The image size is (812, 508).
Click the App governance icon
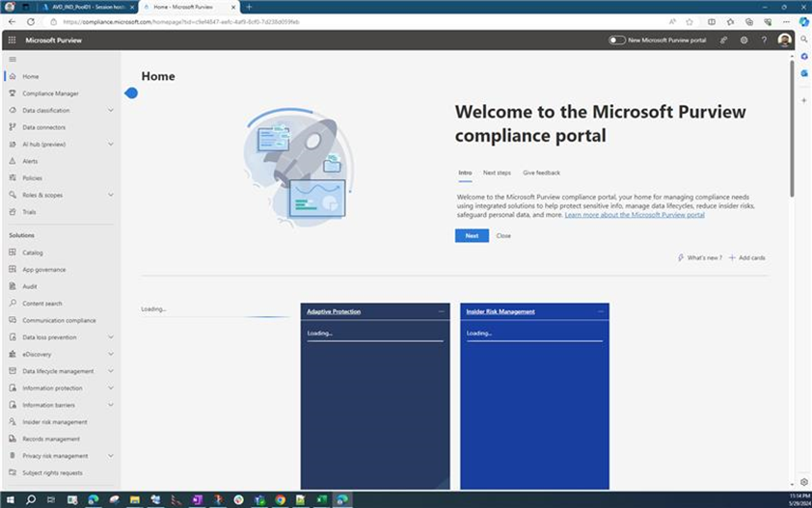tap(13, 269)
